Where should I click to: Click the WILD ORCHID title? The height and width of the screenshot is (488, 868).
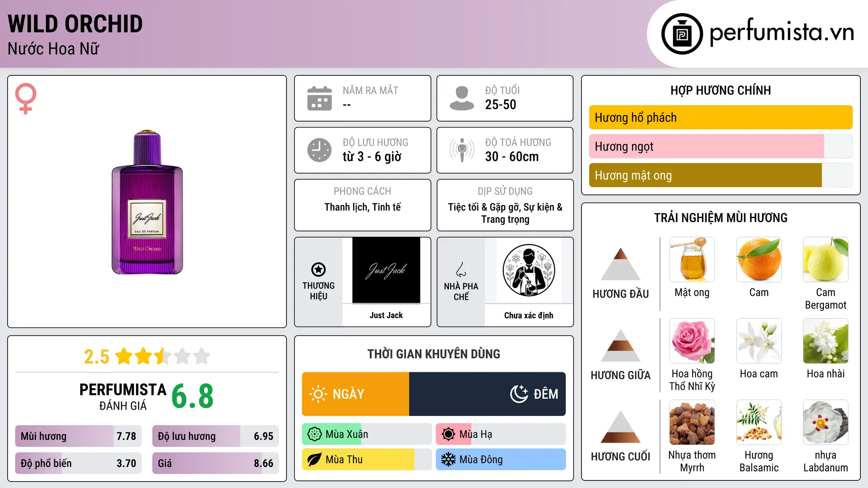tap(75, 24)
